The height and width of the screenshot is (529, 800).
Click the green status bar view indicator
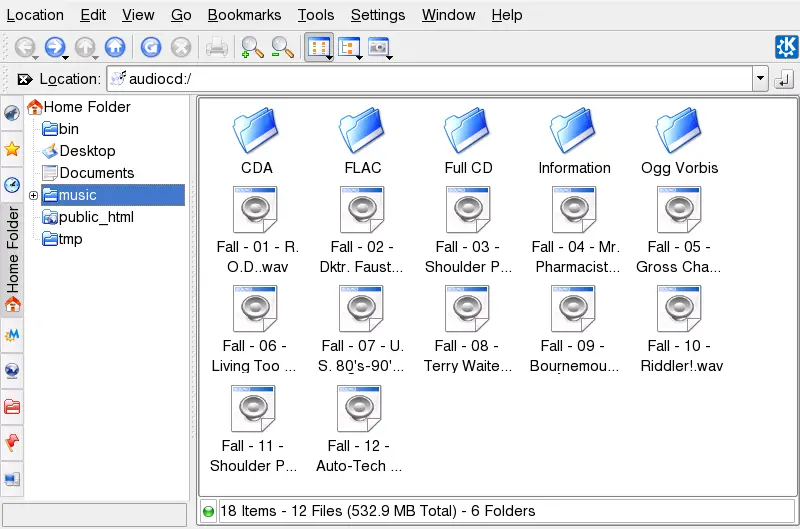(x=208, y=511)
